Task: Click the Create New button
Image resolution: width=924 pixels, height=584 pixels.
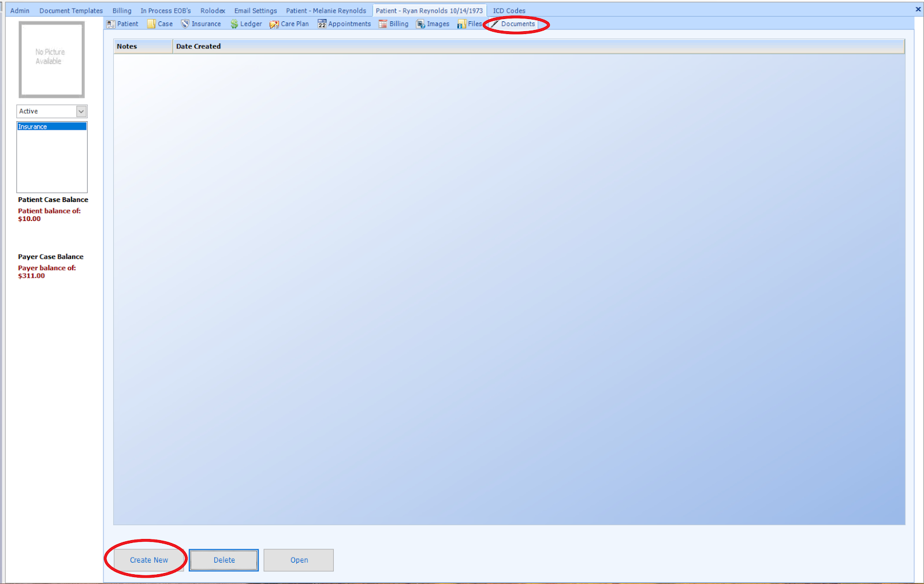Action: pyautogui.click(x=148, y=560)
